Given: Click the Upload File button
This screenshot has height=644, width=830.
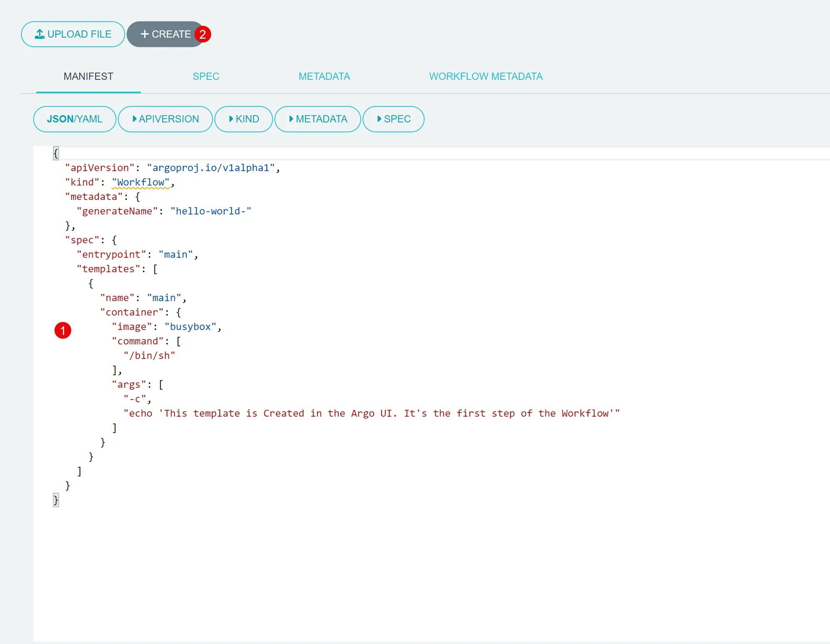Looking at the screenshot, I should click(x=73, y=34).
